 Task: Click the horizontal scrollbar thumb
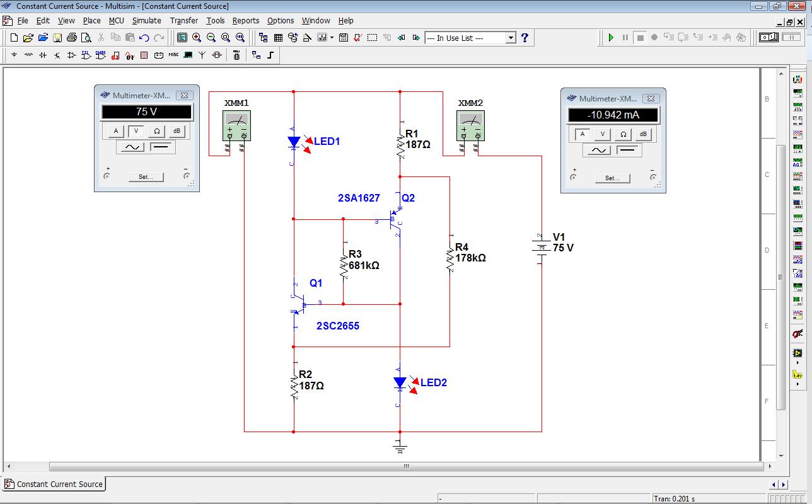click(x=406, y=467)
